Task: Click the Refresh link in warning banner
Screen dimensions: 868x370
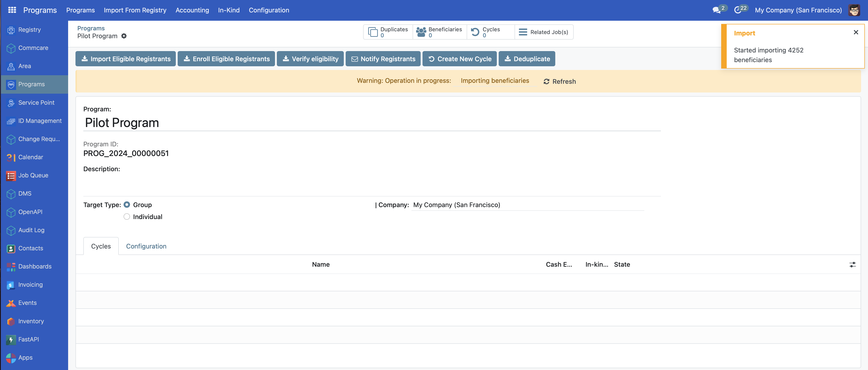Action: tap(559, 81)
